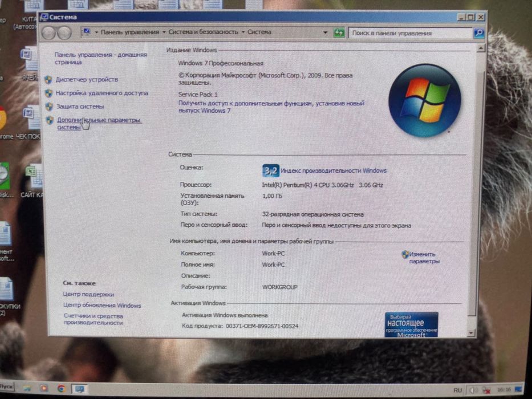Open the address bar history dropdown arrow
The height and width of the screenshot is (399, 532).
click(x=325, y=32)
